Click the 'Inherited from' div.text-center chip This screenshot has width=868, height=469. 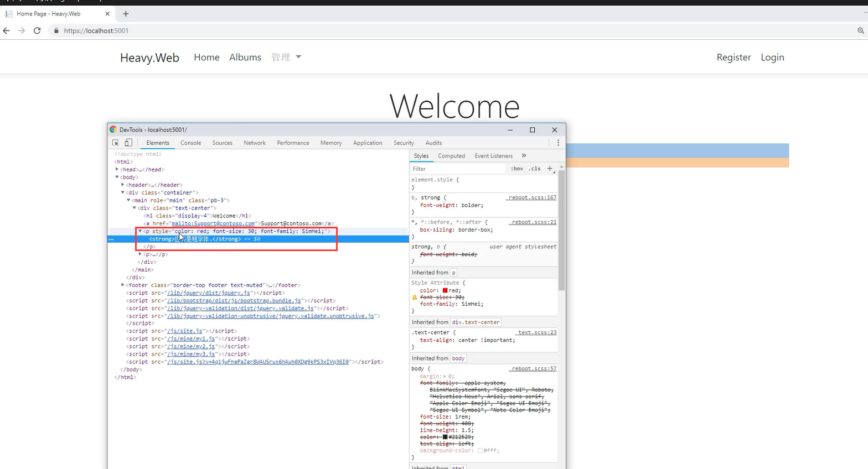(x=476, y=322)
